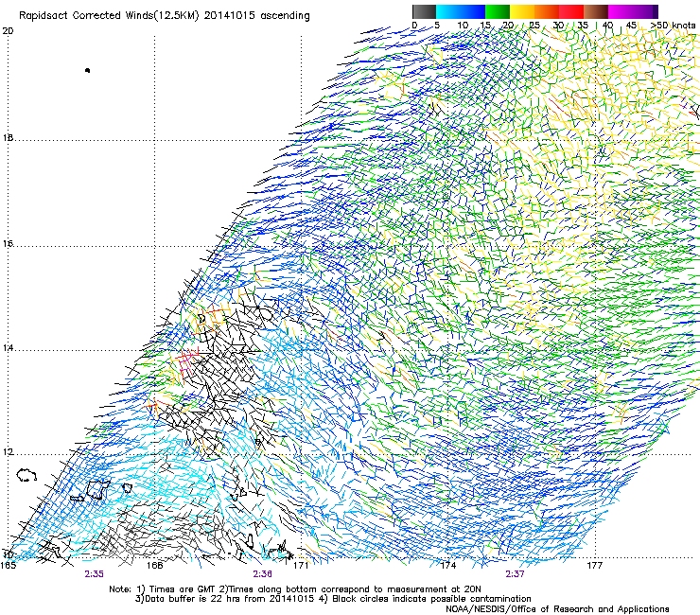Click the longitude label "174"
The width and height of the screenshot is (700, 615).
(x=447, y=566)
